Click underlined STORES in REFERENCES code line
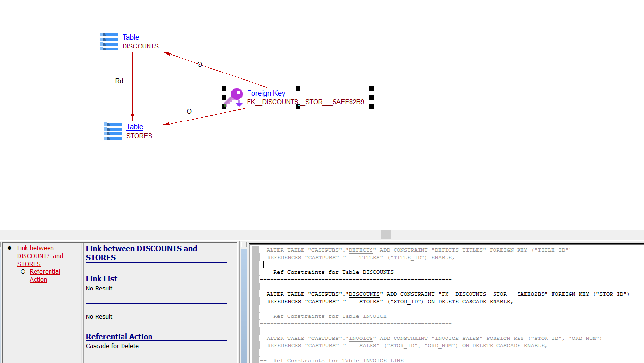Viewport: 644px width, 363px height. 369,302
